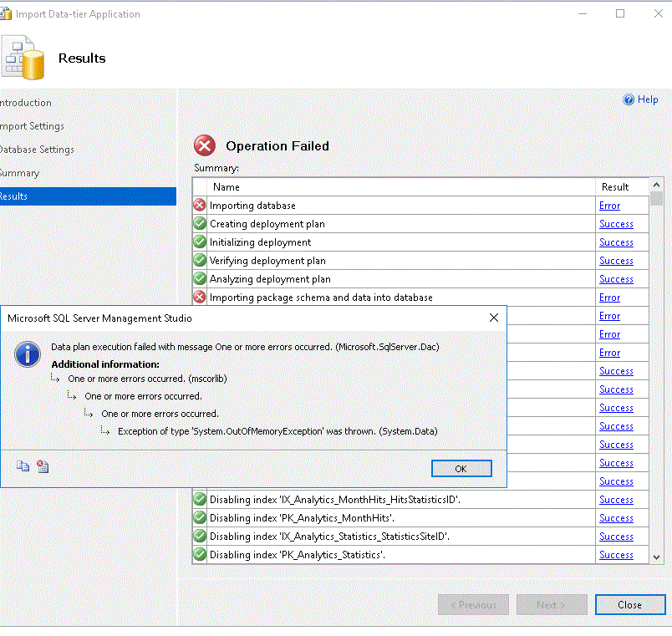The width and height of the screenshot is (672, 636).
Task: Click the blue information icon in the dialog
Action: [x=28, y=354]
